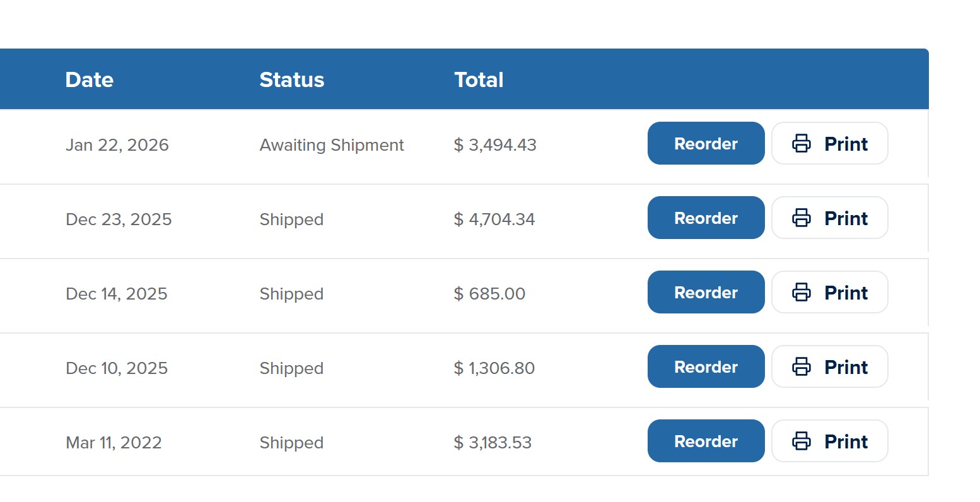Select the Status column header

point(292,80)
